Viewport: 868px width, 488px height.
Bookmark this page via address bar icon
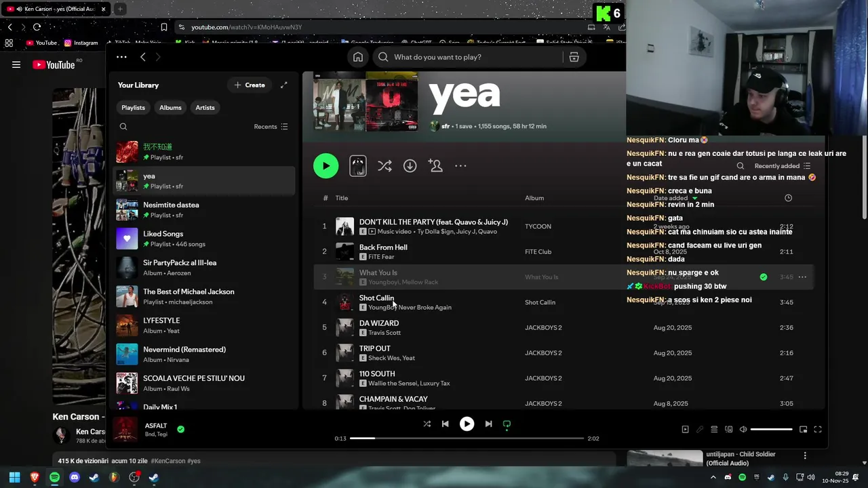(164, 27)
